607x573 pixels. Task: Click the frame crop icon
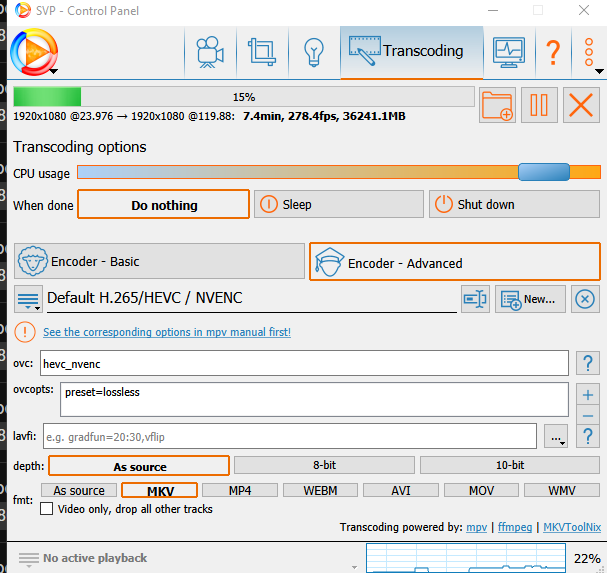click(262, 51)
